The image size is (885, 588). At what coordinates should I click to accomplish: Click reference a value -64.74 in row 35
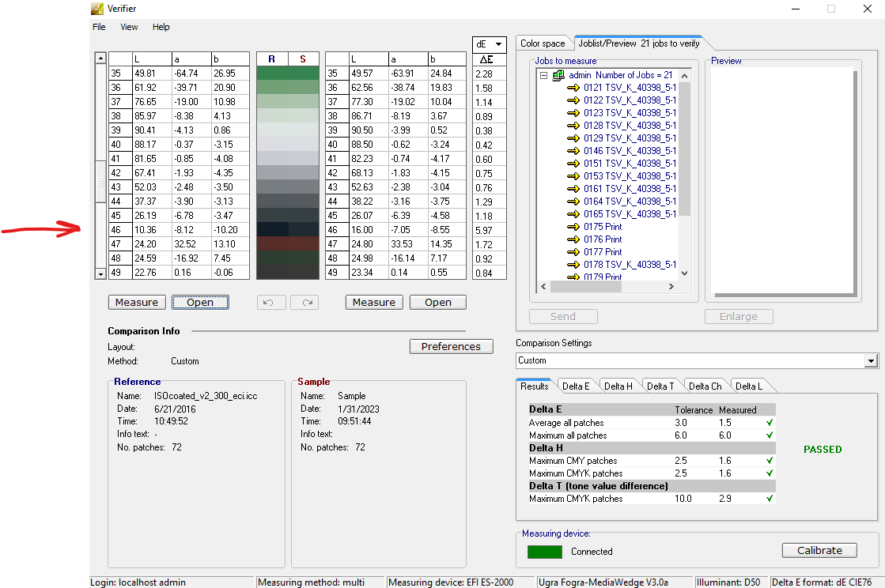pos(191,73)
